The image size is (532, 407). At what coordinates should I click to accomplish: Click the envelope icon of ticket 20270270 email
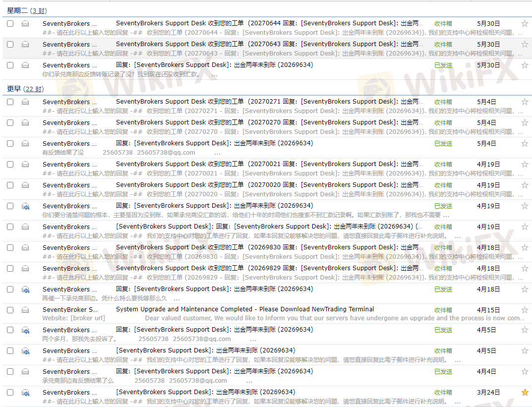tap(25, 122)
